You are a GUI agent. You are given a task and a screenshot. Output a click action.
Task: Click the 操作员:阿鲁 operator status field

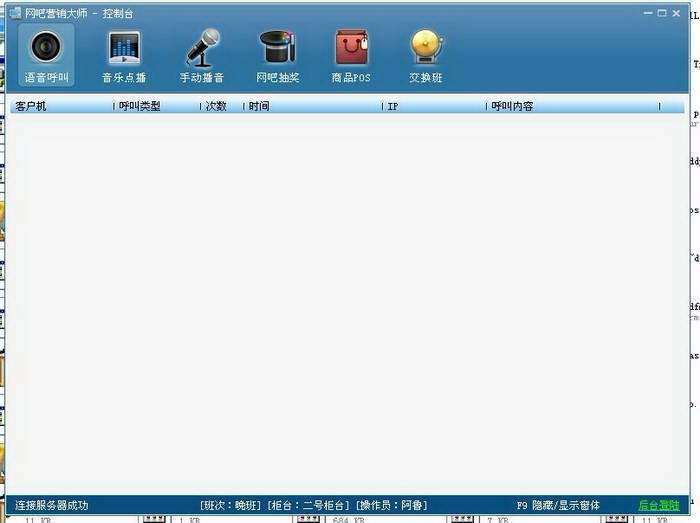(x=391, y=505)
